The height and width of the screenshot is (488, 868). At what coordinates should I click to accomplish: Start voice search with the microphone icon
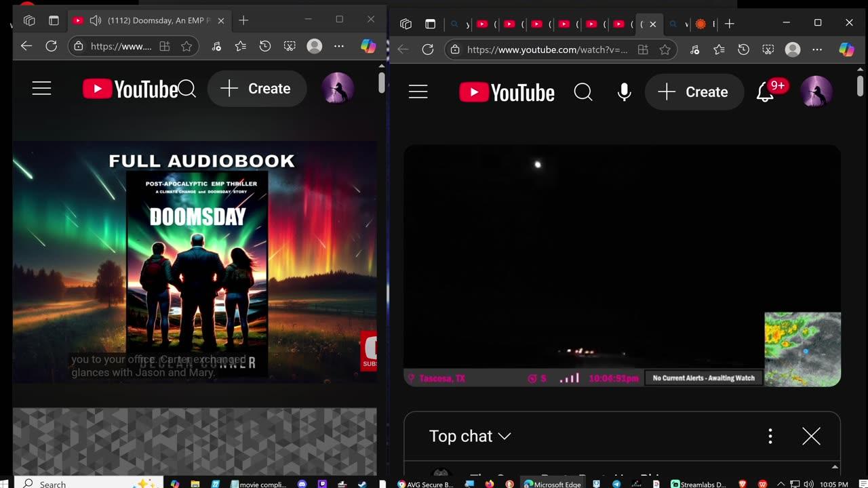click(625, 92)
